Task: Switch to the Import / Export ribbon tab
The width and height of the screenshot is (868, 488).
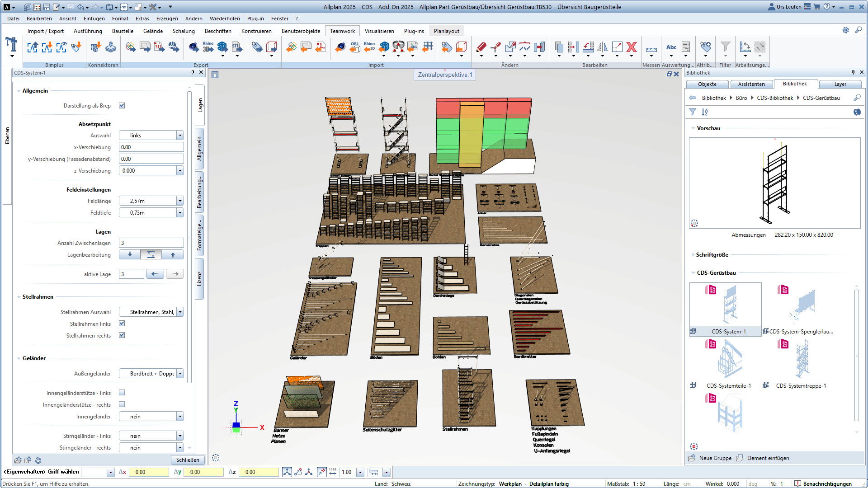Action: (x=45, y=31)
